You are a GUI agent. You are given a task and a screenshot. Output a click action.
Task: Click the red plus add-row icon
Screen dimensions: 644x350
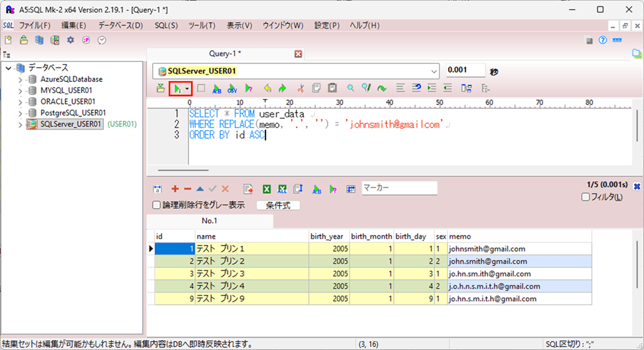pyautogui.click(x=175, y=189)
